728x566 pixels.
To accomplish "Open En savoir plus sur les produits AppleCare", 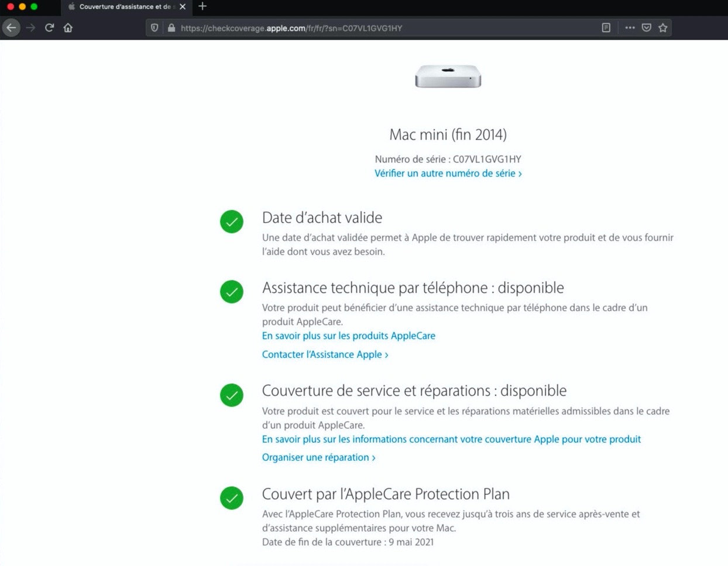I will click(349, 336).
